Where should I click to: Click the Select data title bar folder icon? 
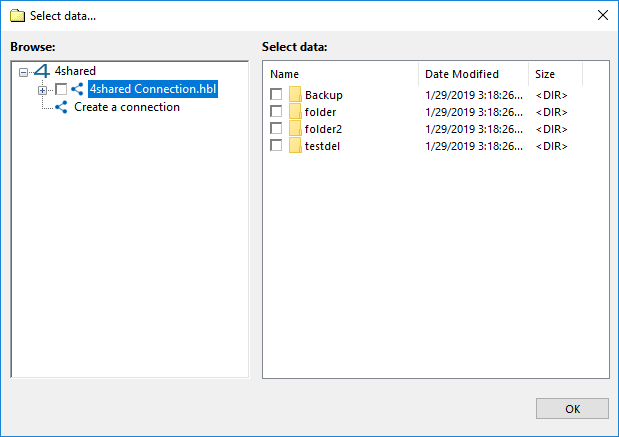[17, 16]
